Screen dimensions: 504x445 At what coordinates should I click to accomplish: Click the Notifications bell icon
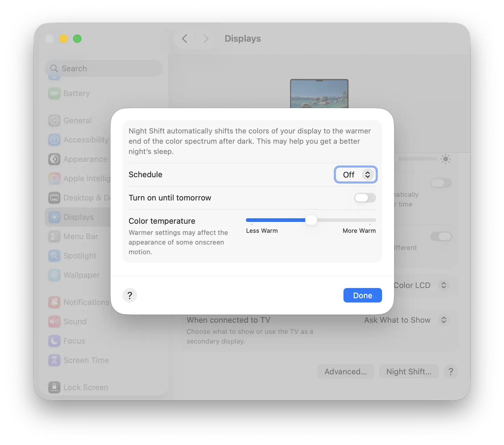tap(54, 302)
